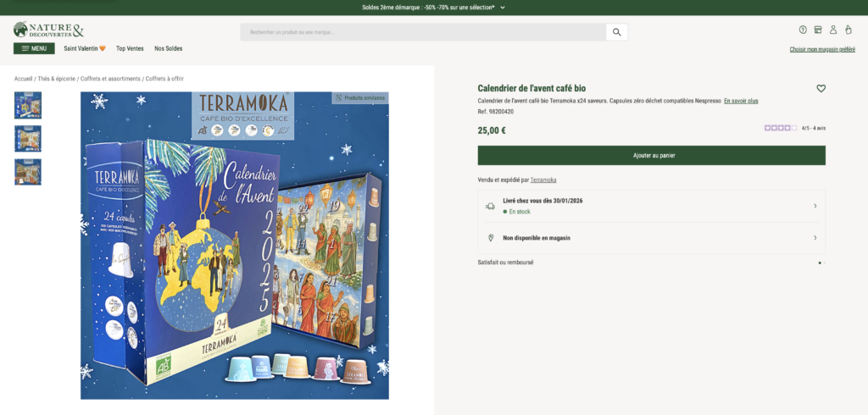Expand the home delivery details chevron
Image resolution: width=868 pixels, height=415 pixels.
815,206
